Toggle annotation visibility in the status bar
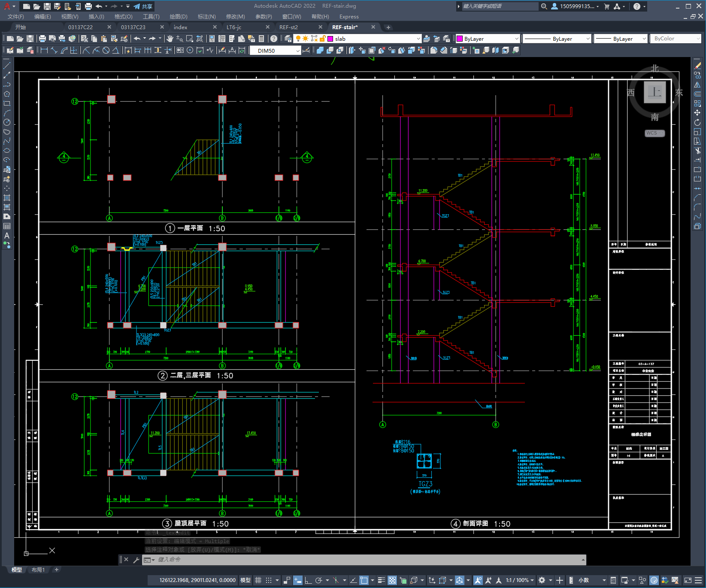Viewport: 706px width, 588px height. point(478,580)
